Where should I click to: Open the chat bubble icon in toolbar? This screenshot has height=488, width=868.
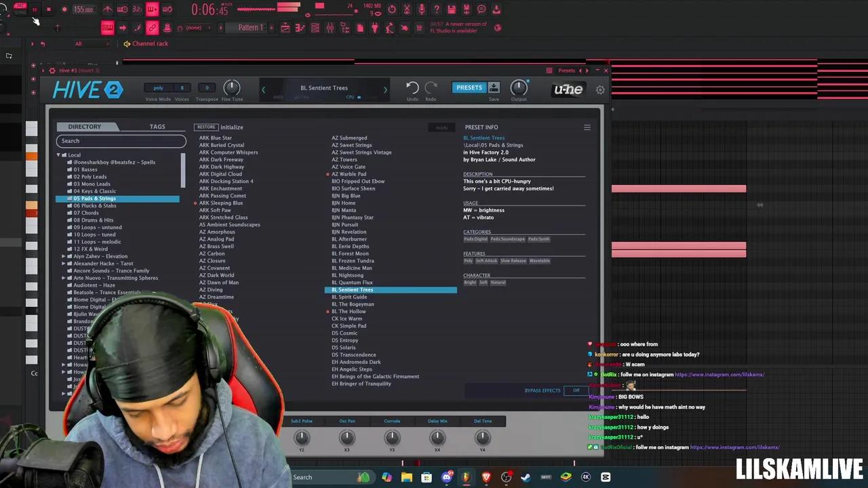(x=481, y=9)
